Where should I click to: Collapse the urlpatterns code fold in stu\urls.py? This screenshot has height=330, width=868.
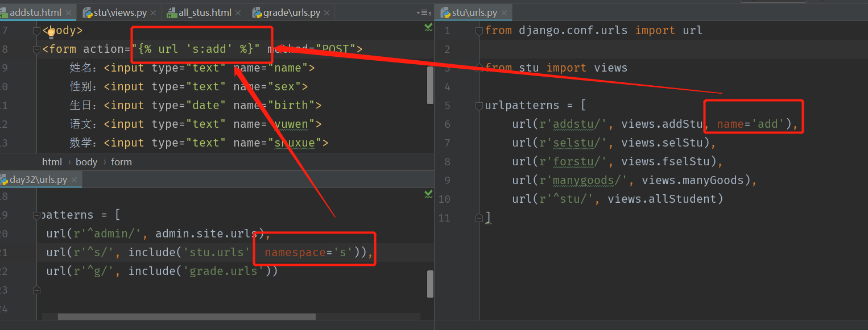coord(479,105)
